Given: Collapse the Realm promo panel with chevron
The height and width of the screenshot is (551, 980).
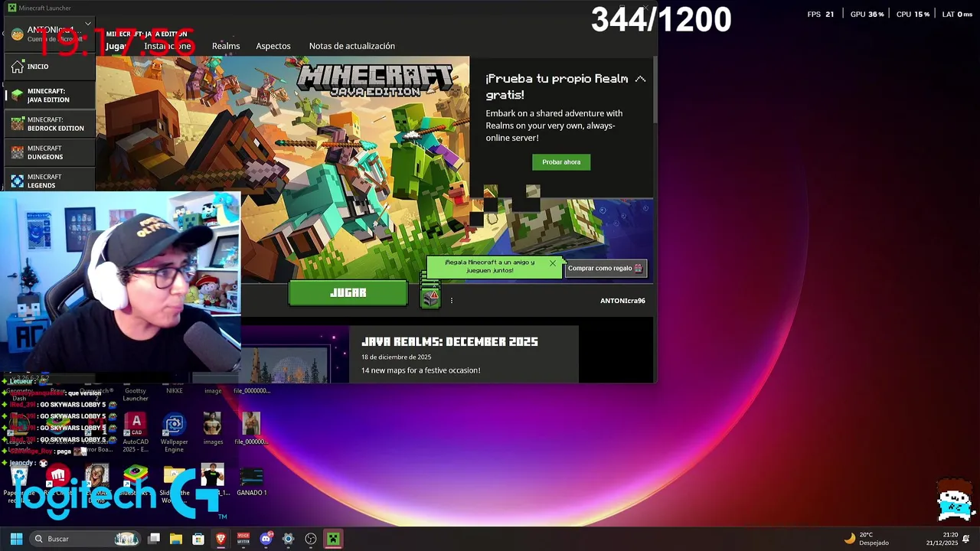Looking at the screenshot, I should coord(640,79).
